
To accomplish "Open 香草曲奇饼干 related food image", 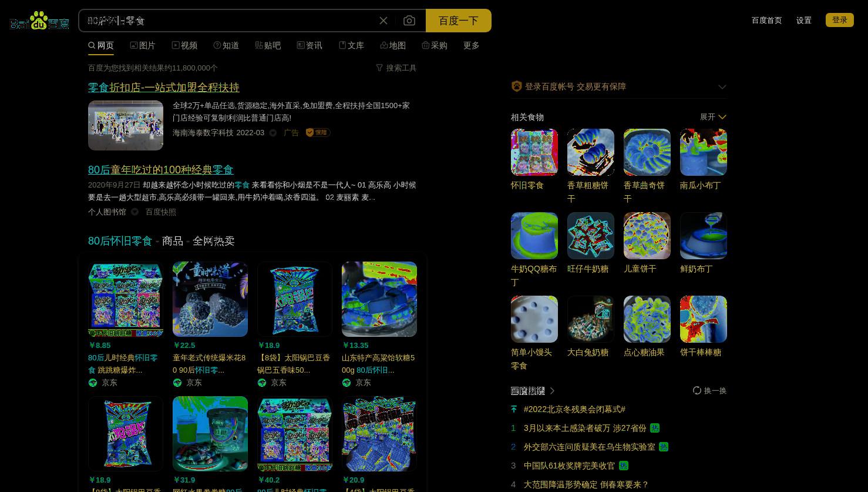I will [647, 152].
